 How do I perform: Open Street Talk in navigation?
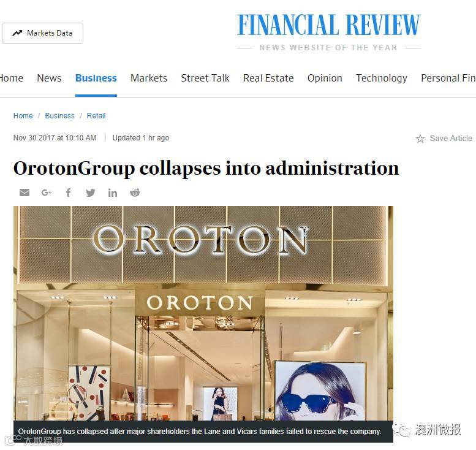205,78
